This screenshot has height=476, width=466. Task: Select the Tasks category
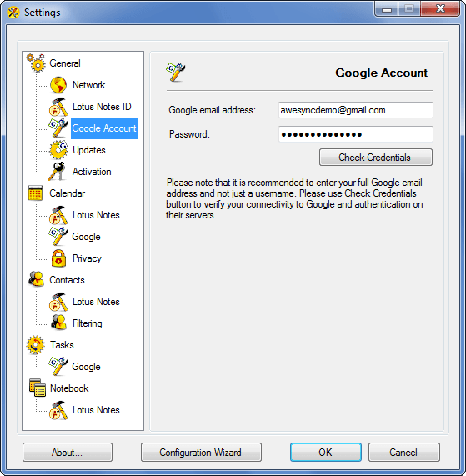[62, 345]
